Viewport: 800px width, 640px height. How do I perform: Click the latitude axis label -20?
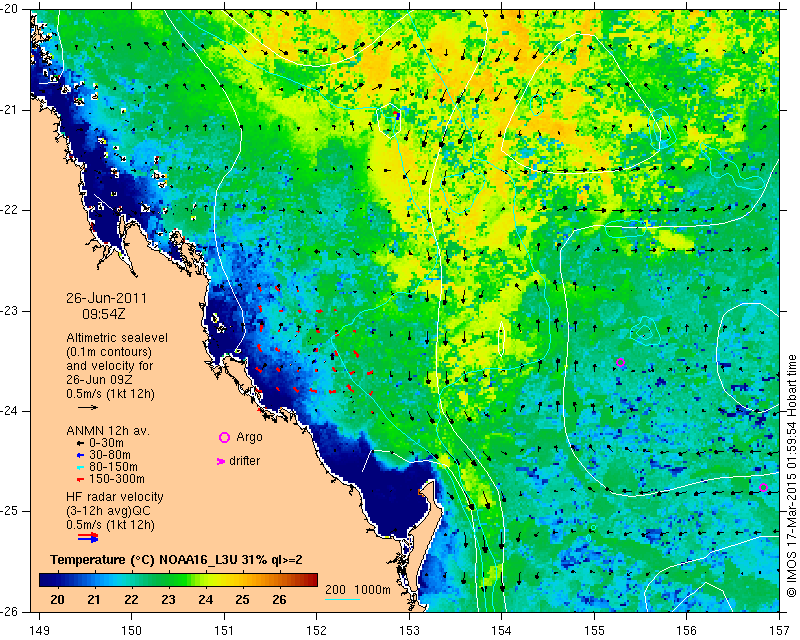pos(9,9)
